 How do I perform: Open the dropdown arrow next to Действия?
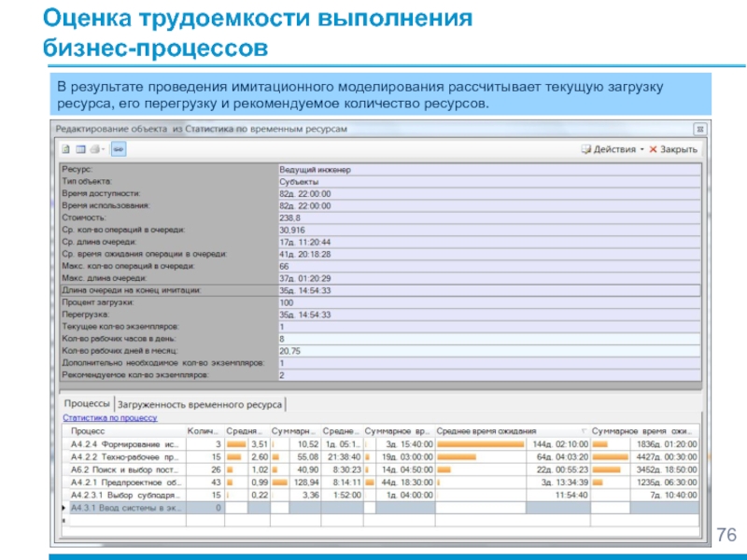coord(642,149)
